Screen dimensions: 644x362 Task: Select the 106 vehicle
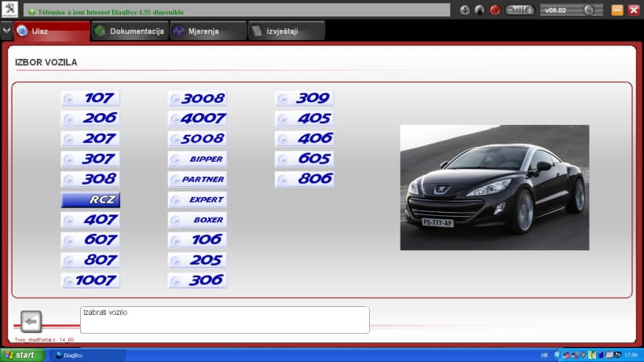(197, 240)
